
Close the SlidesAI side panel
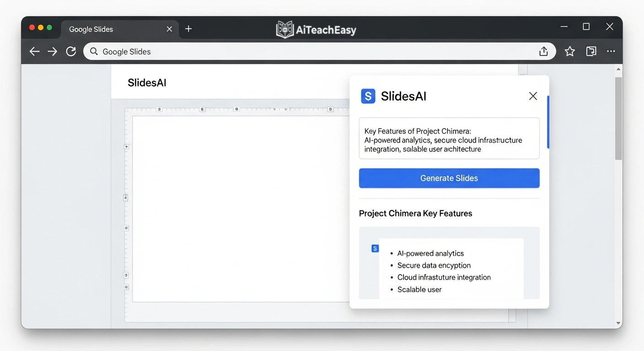(533, 96)
